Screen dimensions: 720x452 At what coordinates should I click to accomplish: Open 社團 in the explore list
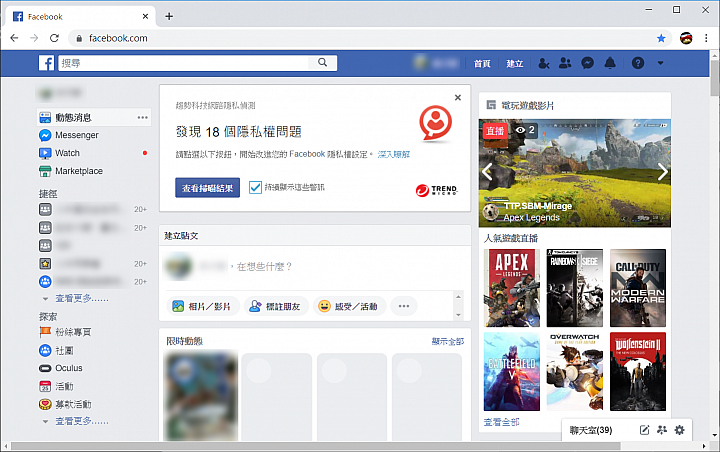(x=56, y=350)
